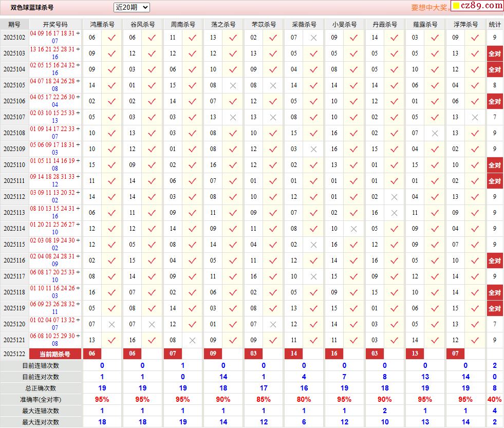Viewport: 504px width, 428px height.
Task: Click the check mark for 浮萍杀号 in row 2025121
Action: (475, 340)
